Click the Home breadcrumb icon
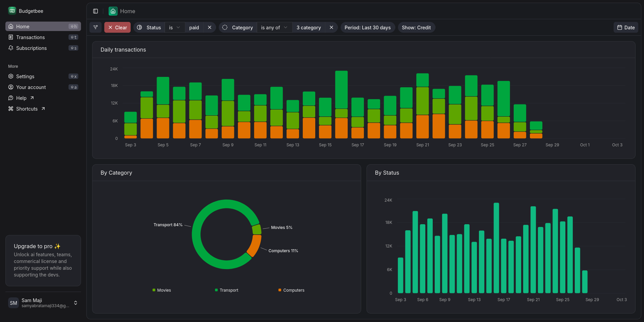 [113, 11]
